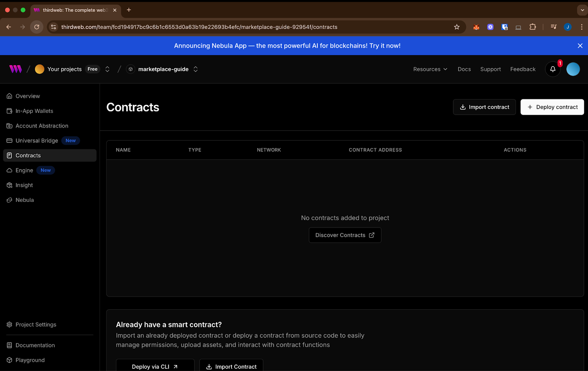The height and width of the screenshot is (371, 588).
Task: Open Discover Contracts link
Action: click(345, 235)
